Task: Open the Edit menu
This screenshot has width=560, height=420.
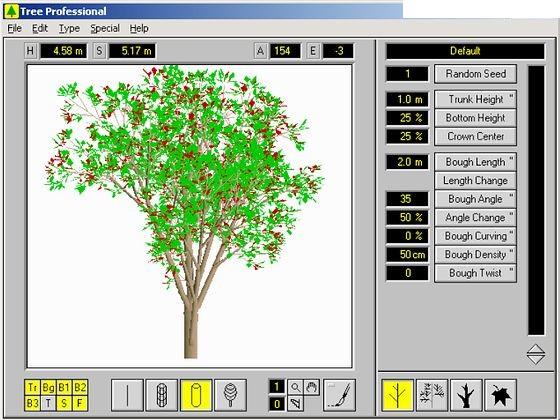Action: click(40, 28)
